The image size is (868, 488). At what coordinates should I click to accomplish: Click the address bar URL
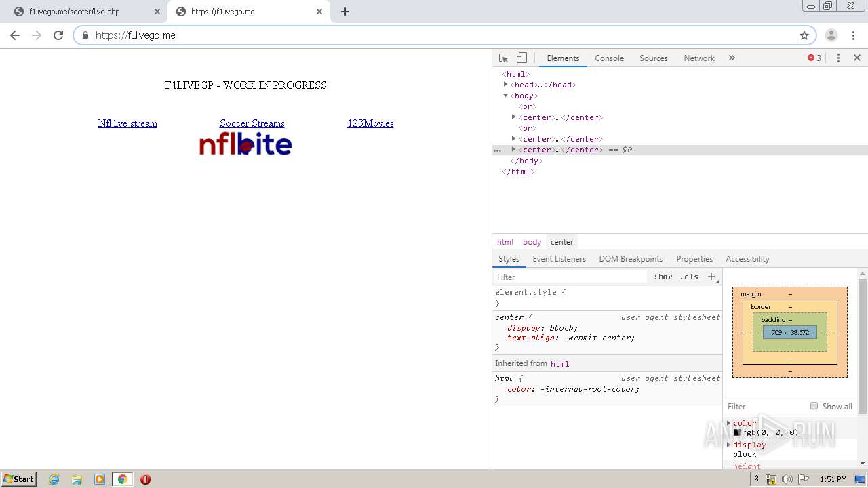[x=136, y=35]
